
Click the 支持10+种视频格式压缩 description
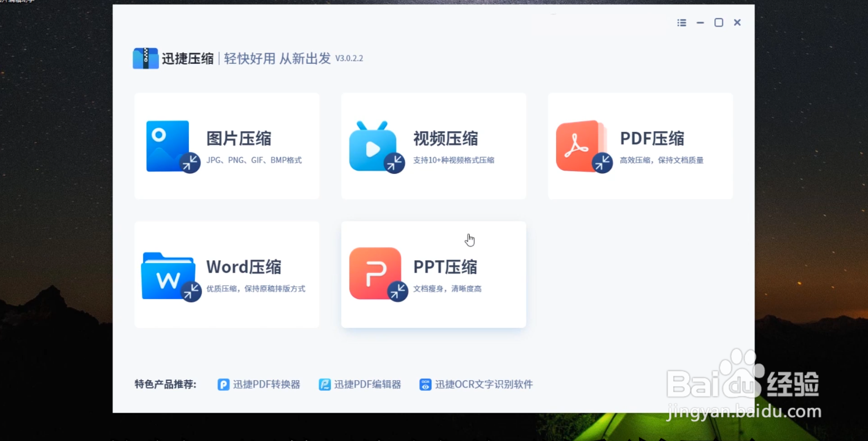[x=453, y=160]
